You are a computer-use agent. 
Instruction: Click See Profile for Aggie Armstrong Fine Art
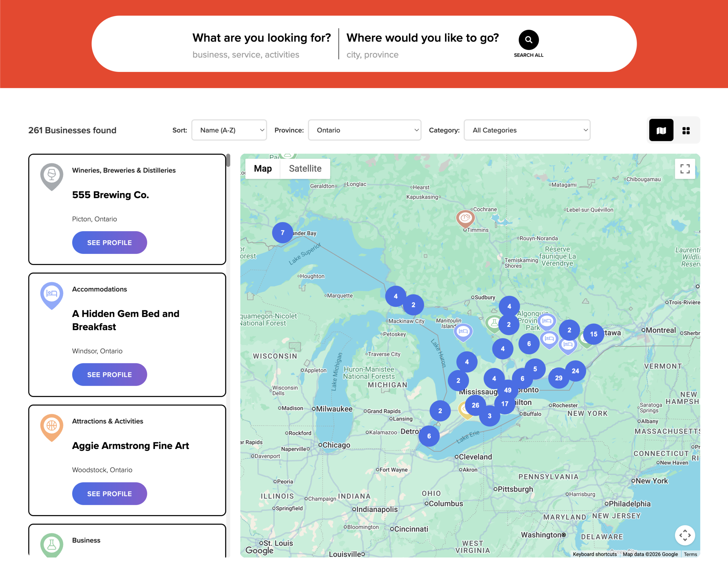tap(109, 494)
